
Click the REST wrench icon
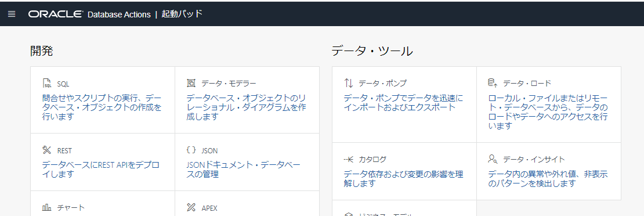point(46,150)
